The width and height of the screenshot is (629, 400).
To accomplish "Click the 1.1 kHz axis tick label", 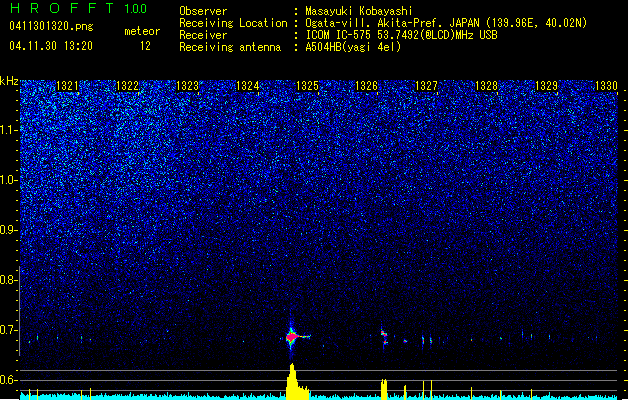I will (x=9, y=130).
